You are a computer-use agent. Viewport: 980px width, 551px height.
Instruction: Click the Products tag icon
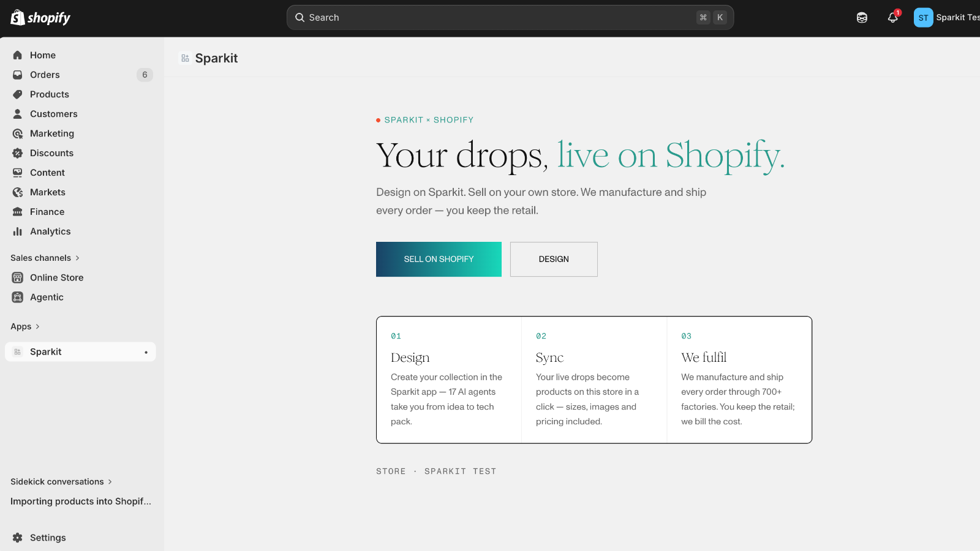(x=18, y=94)
